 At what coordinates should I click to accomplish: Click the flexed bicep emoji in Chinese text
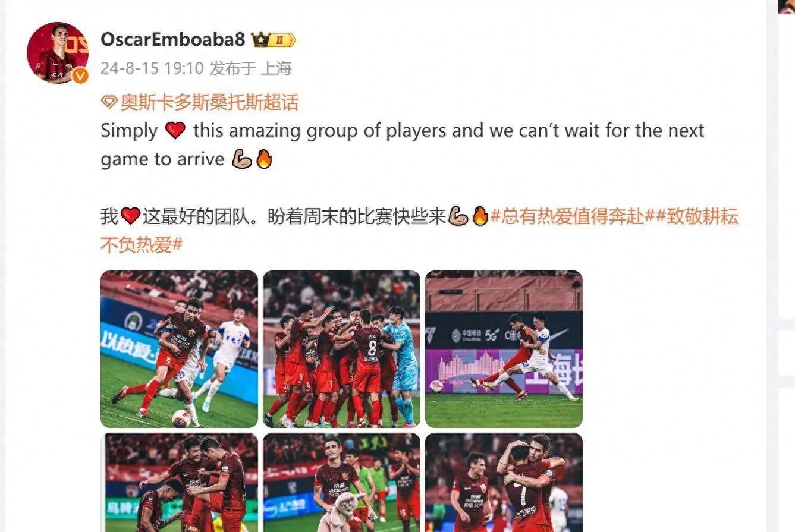(x=458, y=217)
